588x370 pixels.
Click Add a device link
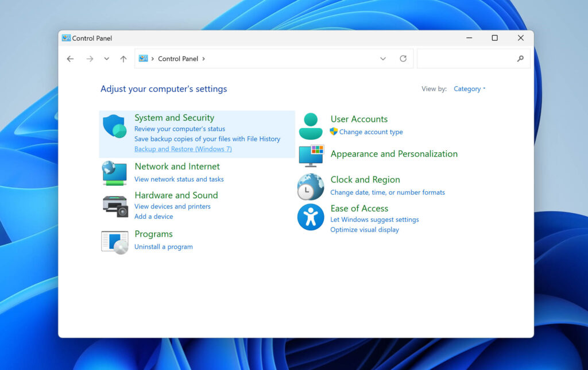click(154, 217)
